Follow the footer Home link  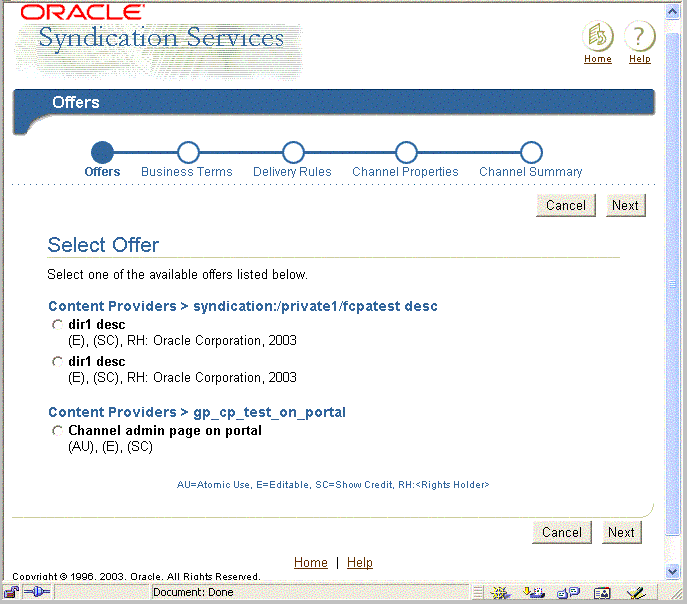tap(311, 562)
